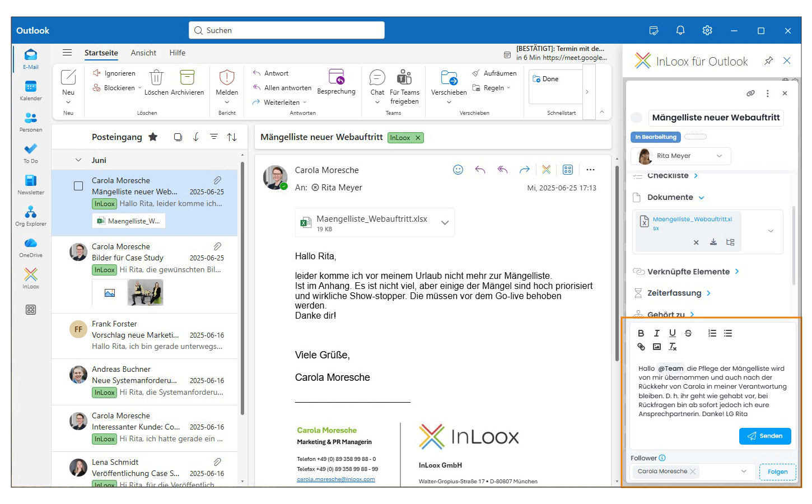Click InLoox icon in message header
Viewport: 812px width, 504px height.
tap(546, 170)
